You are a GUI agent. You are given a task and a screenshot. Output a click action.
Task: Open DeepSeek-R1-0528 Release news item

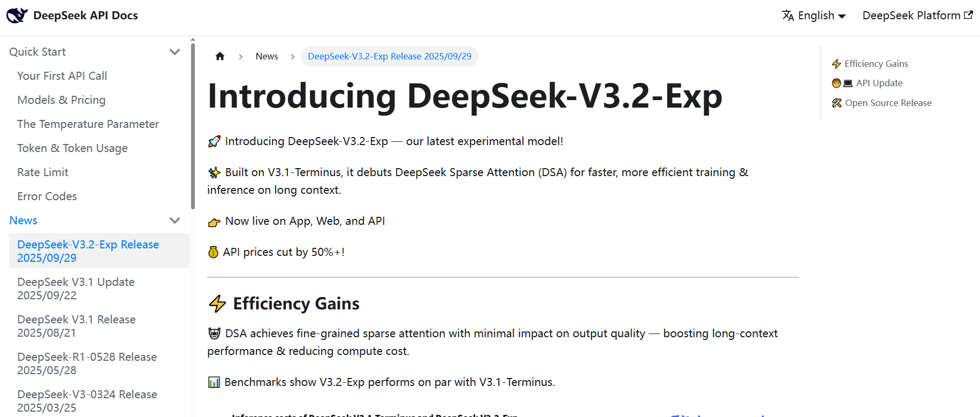point(87,363)
